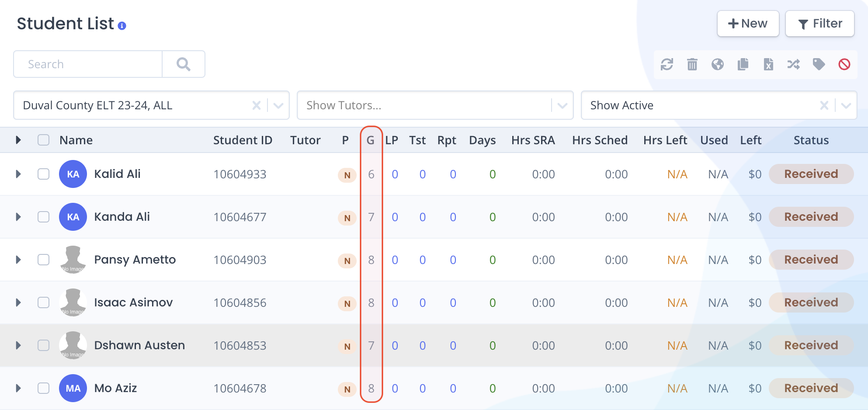
Task: Sort by the Tutor column header
Action: 306,140
